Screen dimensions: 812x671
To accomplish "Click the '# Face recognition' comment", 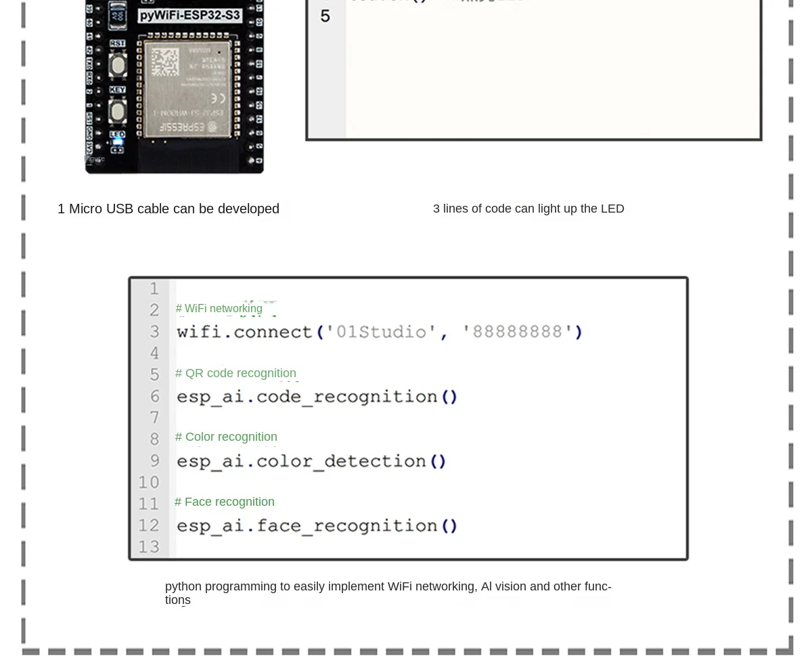I will click(x=225, y=502).
